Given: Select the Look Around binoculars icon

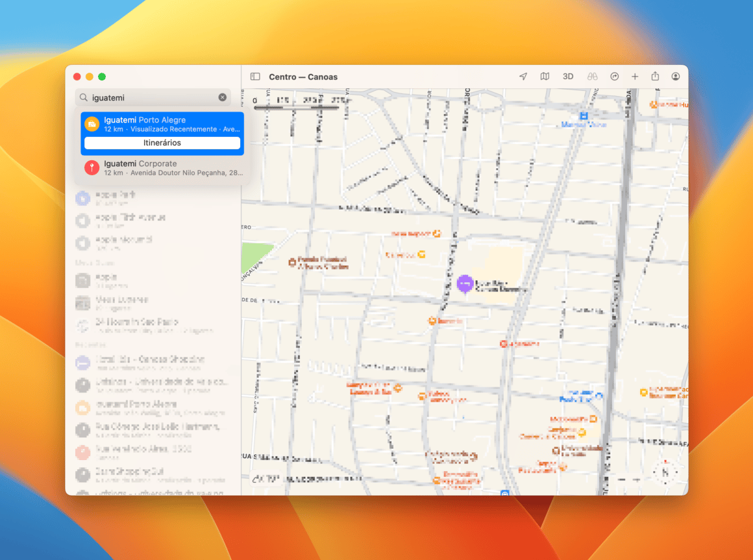Looking at the screenshot, I should click(x=592, y=76).
